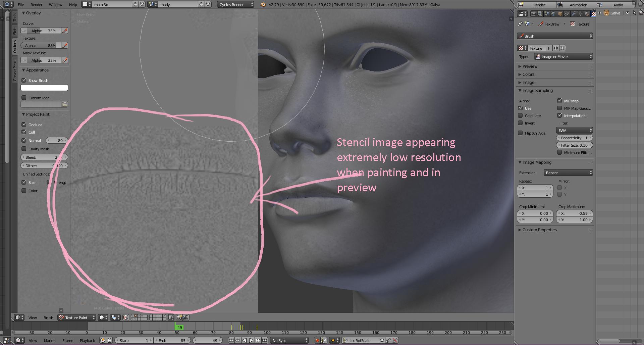644x345 pixels.
Task: Play animation forward
Action: coord(251,340)
